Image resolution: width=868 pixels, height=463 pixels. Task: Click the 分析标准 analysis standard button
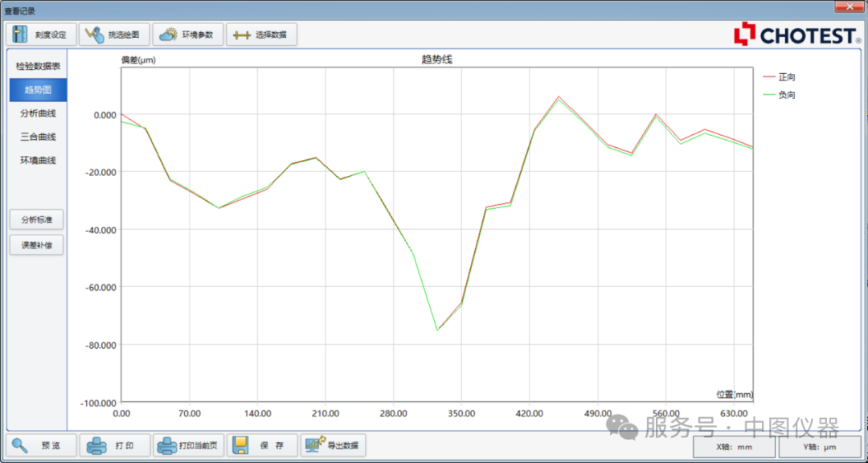(x=36, y=219)
